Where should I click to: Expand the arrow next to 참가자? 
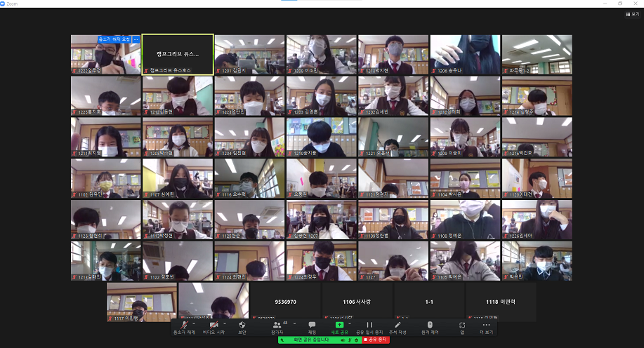292,323
